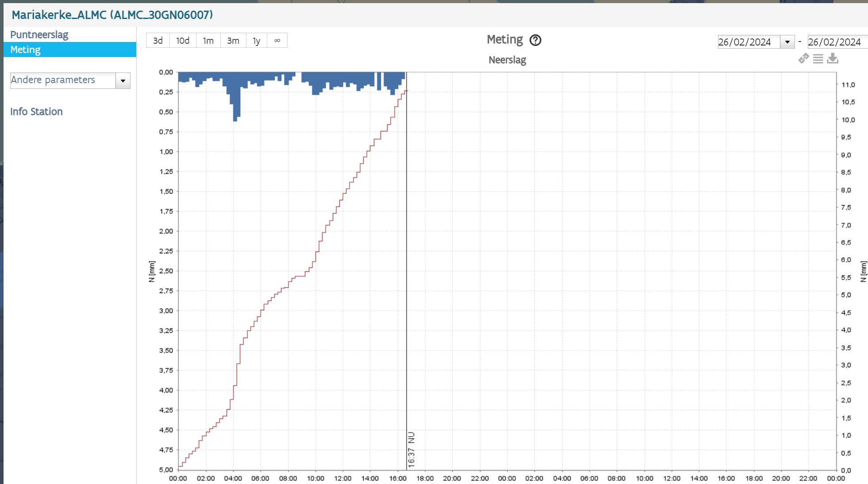Choose the 3m time range
This screenshot has width=868, height=484.
[x=233, y=41]
